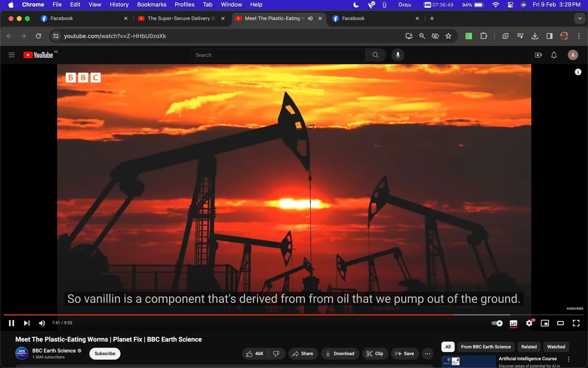
Task: Switch to theater mode view
Action: tap(560, 323)
